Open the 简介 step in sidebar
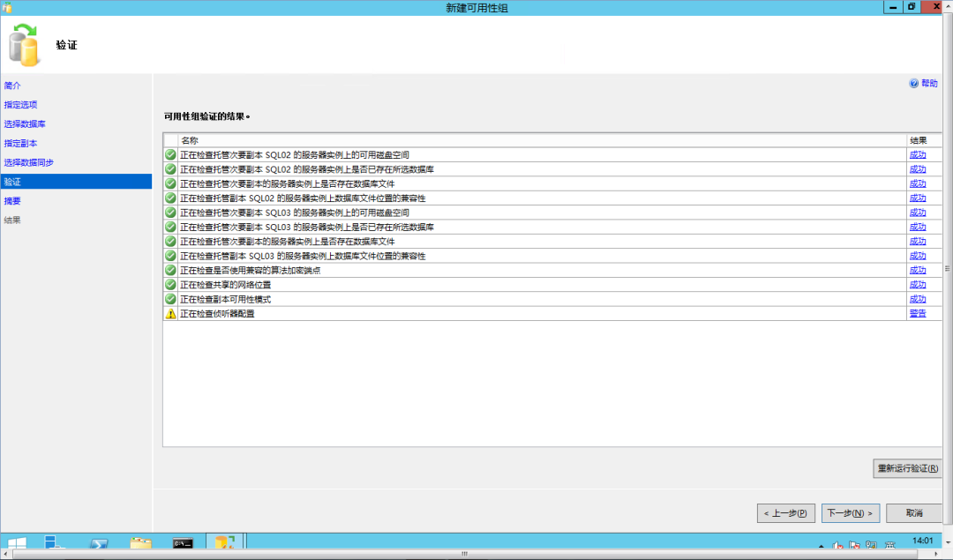 [x=12, y=86]
